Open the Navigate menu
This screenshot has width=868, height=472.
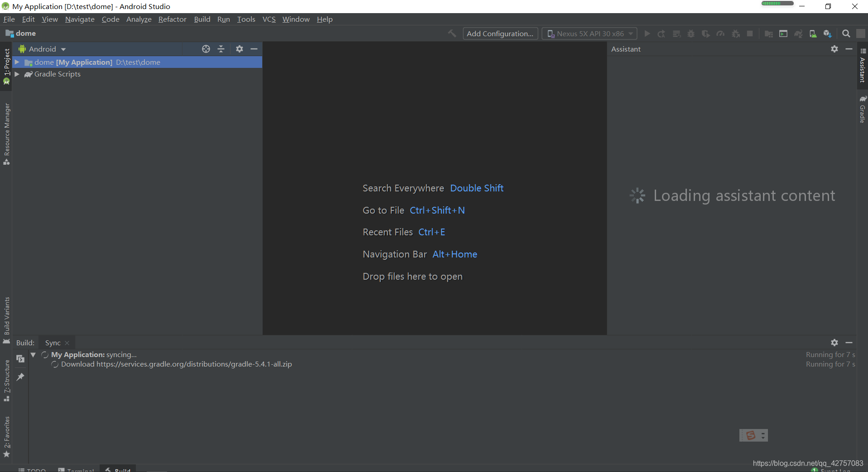point(80,19)
